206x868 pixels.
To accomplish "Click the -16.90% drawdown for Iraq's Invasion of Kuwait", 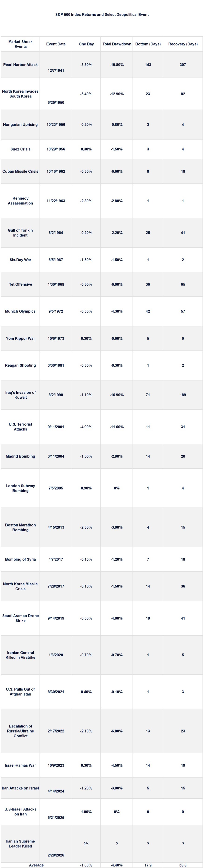I will point(117,395).
